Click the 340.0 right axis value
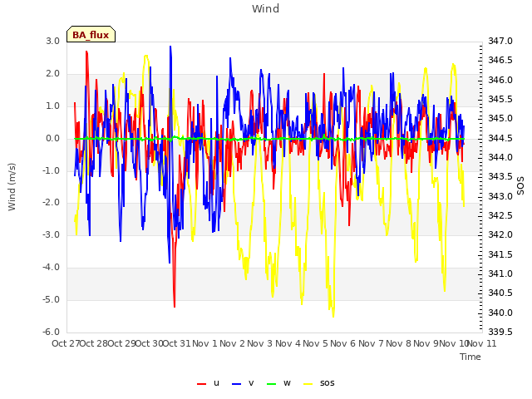532x399 pixels. pyautogui.click(x=500, y=313)
